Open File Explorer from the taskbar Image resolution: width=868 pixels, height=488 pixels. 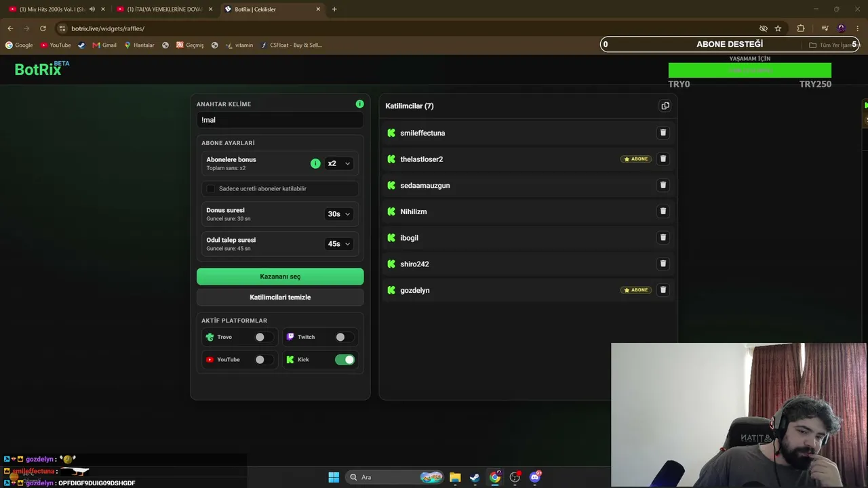[x=455, y=477]
